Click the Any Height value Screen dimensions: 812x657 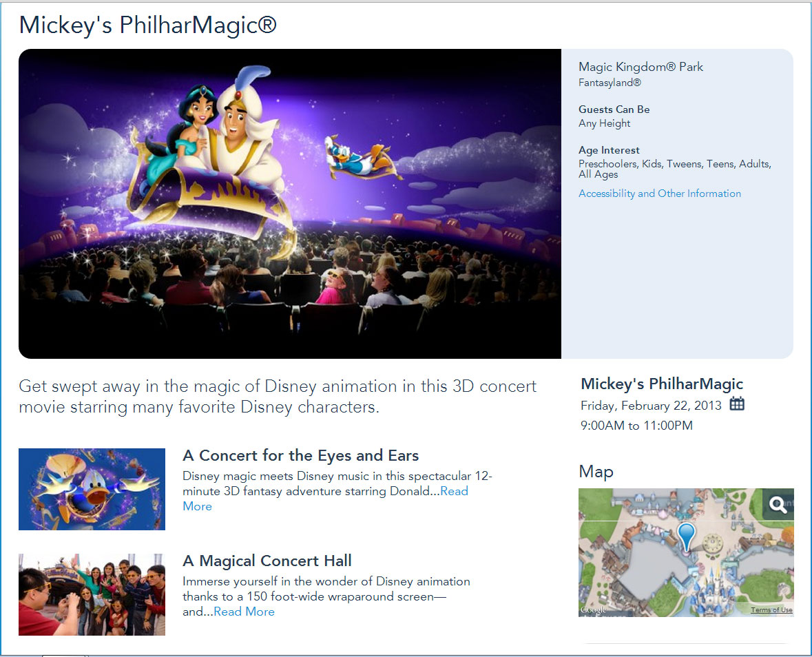604,123
